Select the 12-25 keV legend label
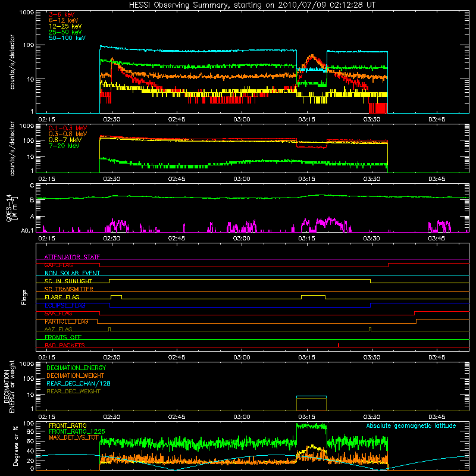This screenshot has height=476, width=476. 65,26
